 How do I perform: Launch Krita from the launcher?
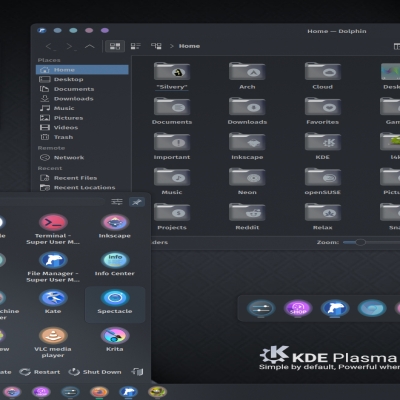point(115,339)
